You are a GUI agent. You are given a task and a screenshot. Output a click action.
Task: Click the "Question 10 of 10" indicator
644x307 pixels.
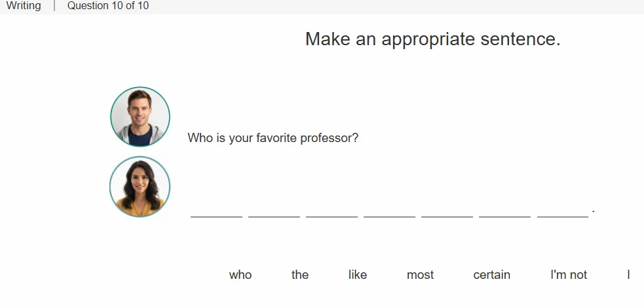108,6
